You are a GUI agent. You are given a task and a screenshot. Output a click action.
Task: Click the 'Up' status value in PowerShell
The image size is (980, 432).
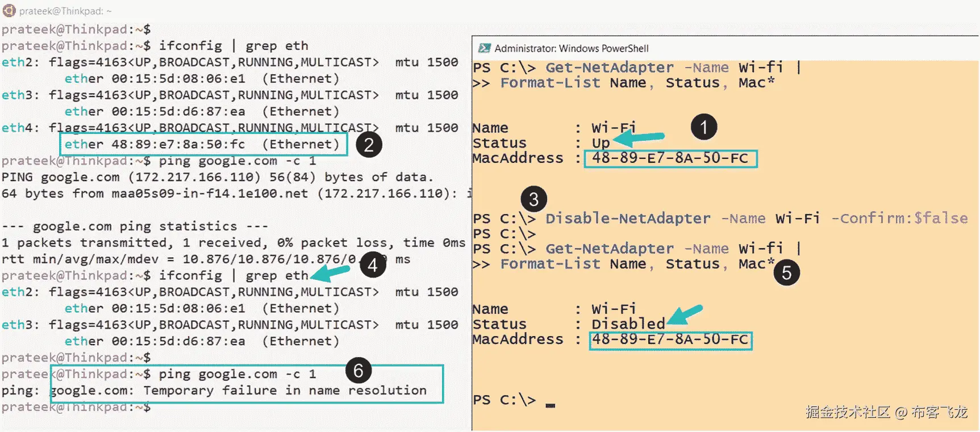(x=600, y=143)
